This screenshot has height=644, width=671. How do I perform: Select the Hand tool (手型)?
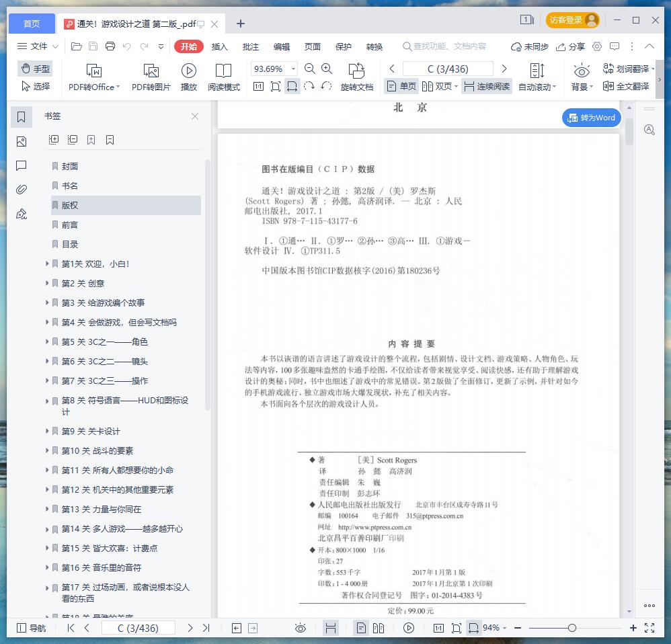tap(35, 69)
